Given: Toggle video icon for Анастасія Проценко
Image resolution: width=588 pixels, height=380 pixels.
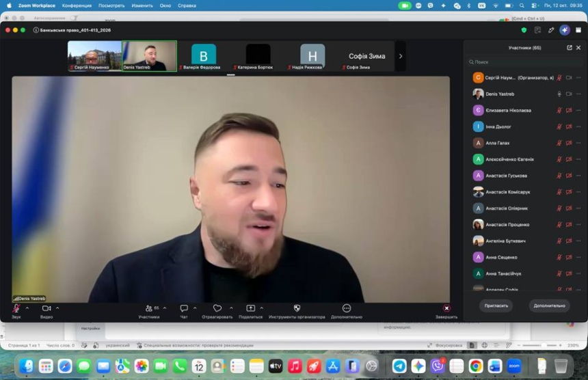Looking at the screenshot, I should pos(569,224).
